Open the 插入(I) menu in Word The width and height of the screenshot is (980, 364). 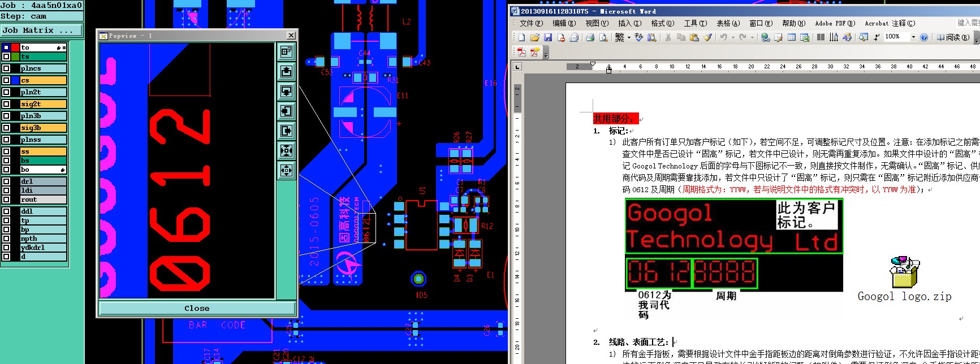pyautogui.click(x=629, y=23)
